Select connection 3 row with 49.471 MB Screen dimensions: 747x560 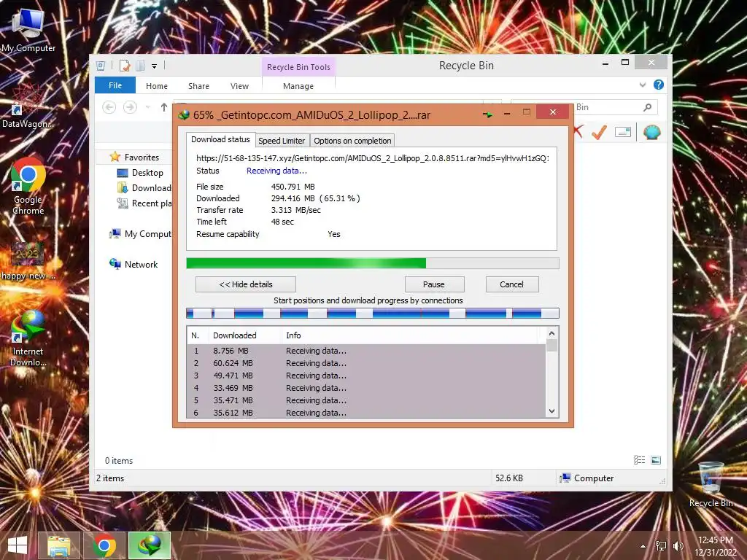(x=366, y=376)
